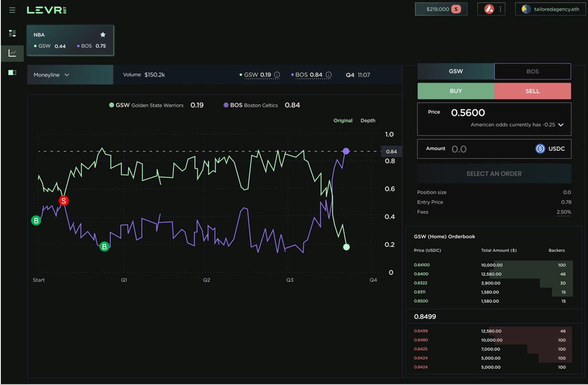Select the GSW tab
The width and height of the screenshot is (588, 385).
[x=456, y=71]
